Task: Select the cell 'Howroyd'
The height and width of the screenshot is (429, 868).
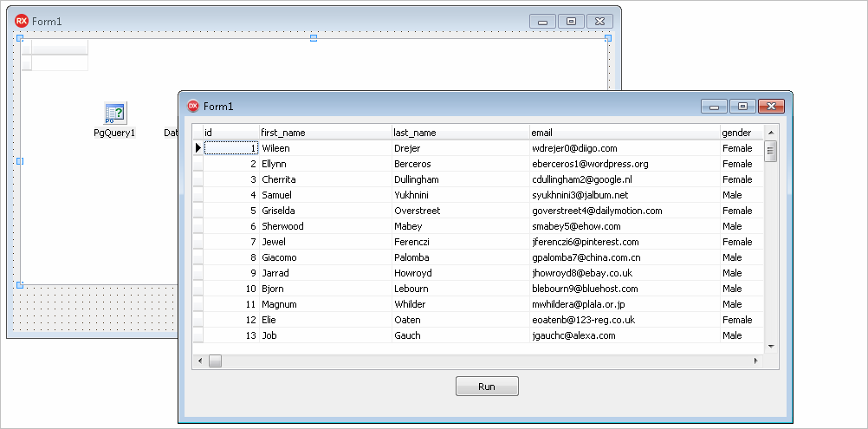Action: pyautogui.click(x=461, y=273)
